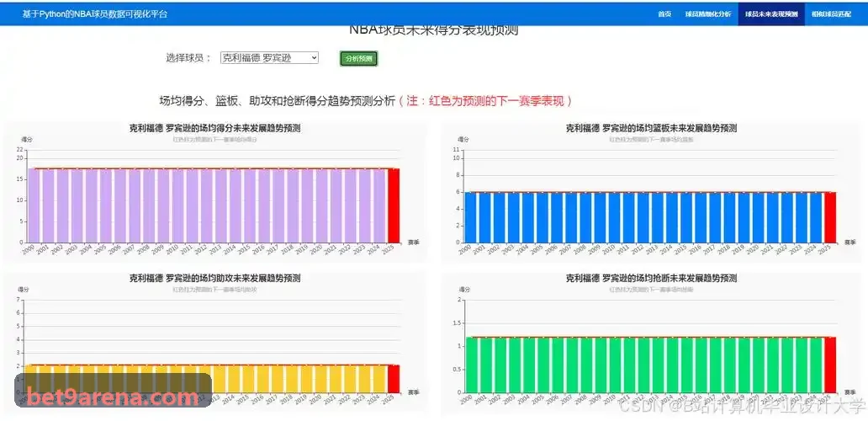The image size is (868, 421).
Task: Click the title 克利福德 罗宾逊的场均抢断未来发展趋势预测
Action: pyautogui.click(x=651, y=278)
